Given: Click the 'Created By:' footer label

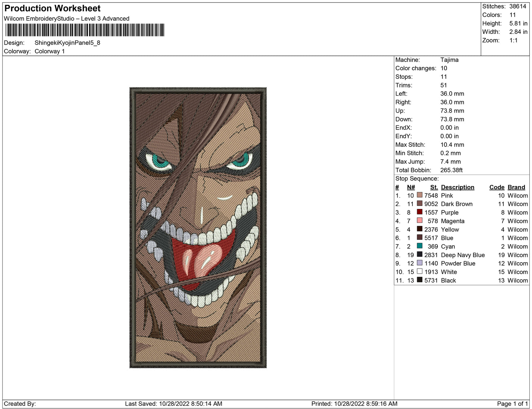Looking at the screenshot, I should pyautogui.click(x=20, y=403).
